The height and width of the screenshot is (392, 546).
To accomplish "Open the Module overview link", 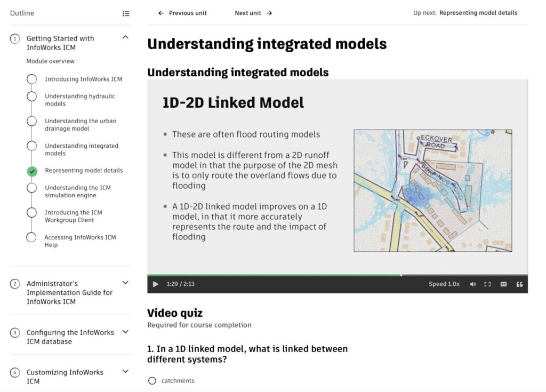I will click(51, 61).
